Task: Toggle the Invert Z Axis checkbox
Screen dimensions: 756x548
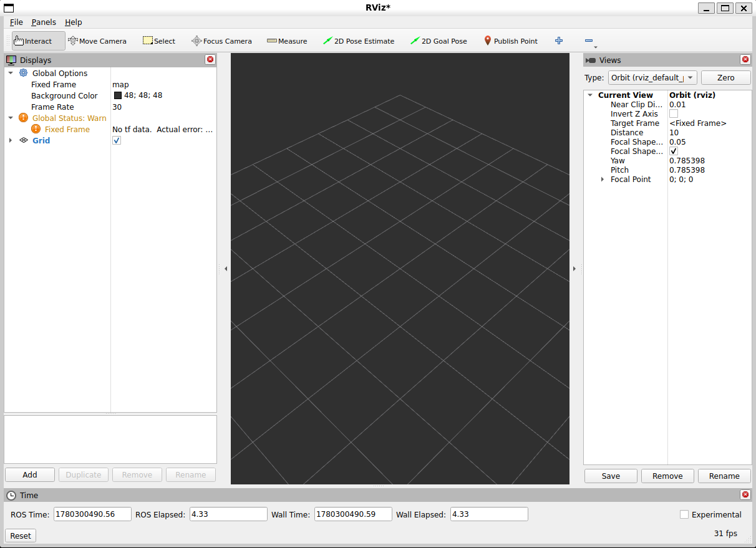Action: tap(674, 113)
